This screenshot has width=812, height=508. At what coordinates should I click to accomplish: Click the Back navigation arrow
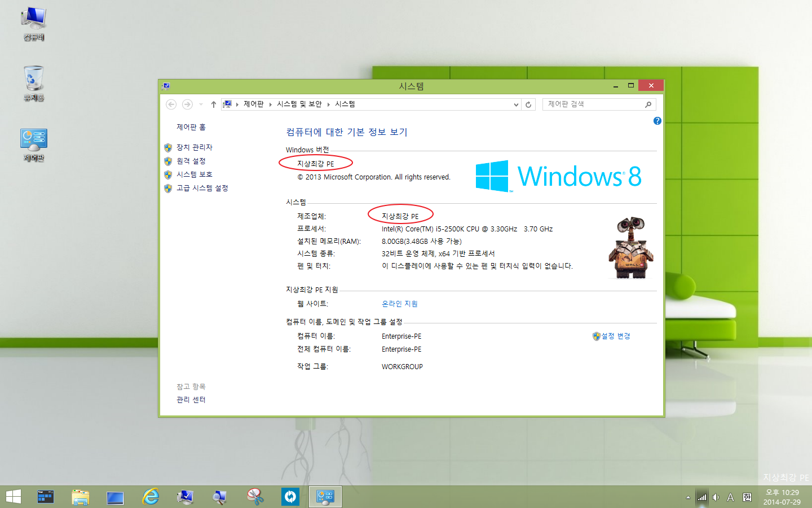[171, 104]
